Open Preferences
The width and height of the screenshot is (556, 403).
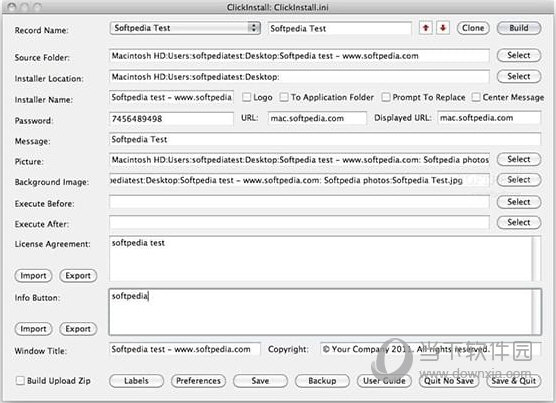(x=199, y=381)
